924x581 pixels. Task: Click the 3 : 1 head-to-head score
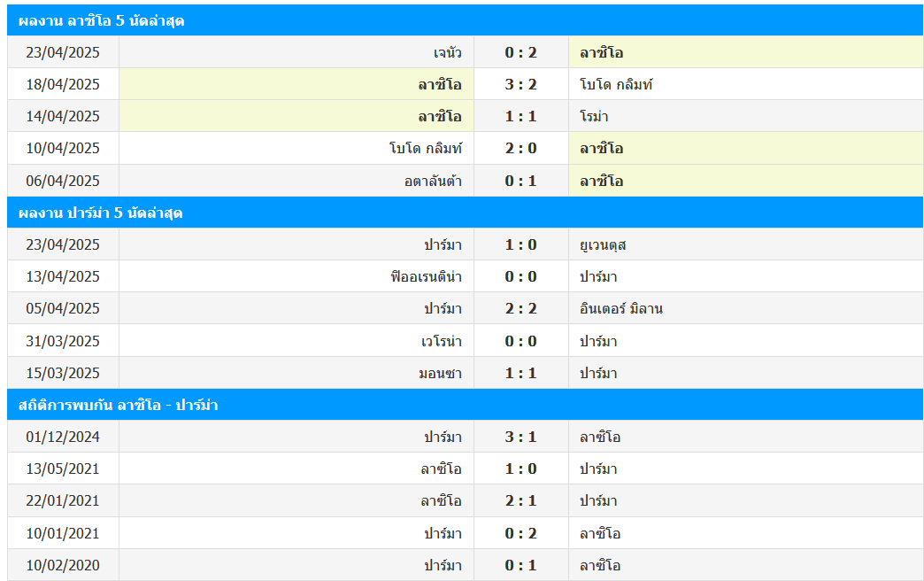click(x=520, y=437)
